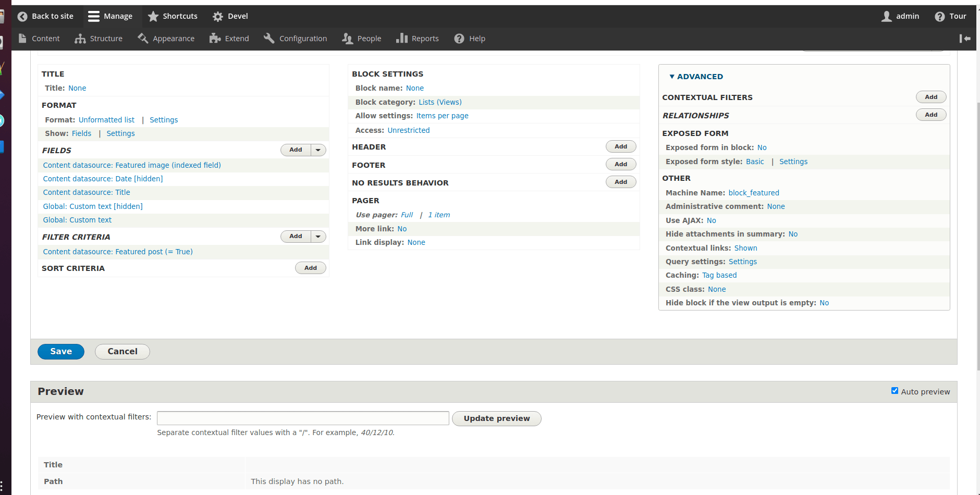Screen dimensions: 980x495
Task: Add a no results behavior
Action: 621,182
